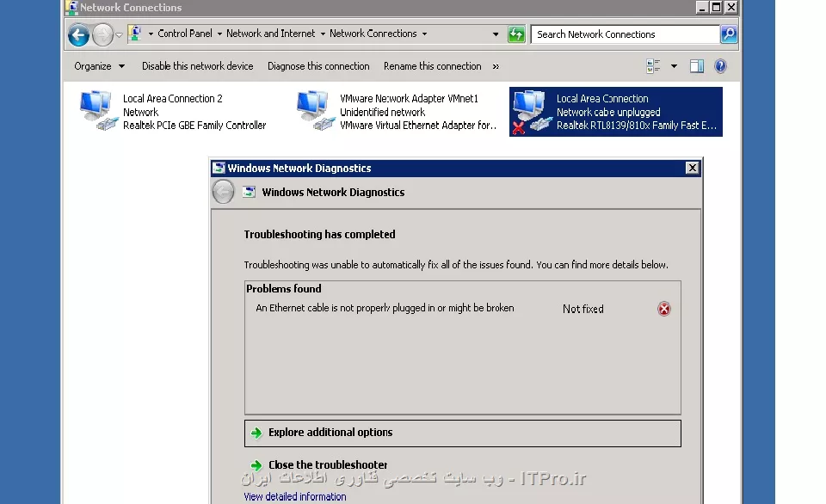Click the 'Unidentified network' status text

coord(382,112)
